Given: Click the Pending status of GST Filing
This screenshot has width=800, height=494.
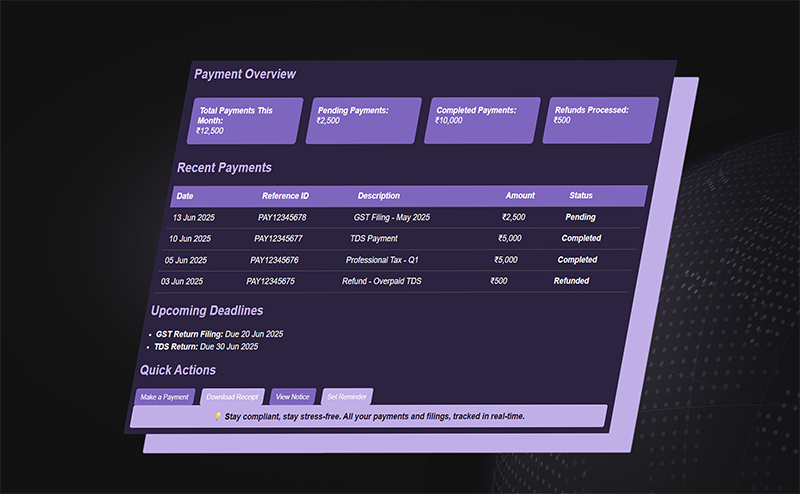Looking at the screenshot, I should point(580,217).
